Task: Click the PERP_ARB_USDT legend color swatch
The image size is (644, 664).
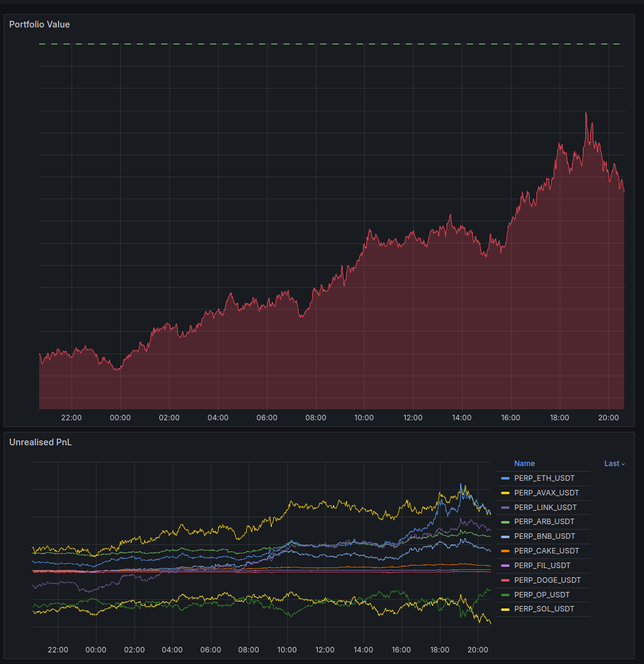Action: coord(505,522)
